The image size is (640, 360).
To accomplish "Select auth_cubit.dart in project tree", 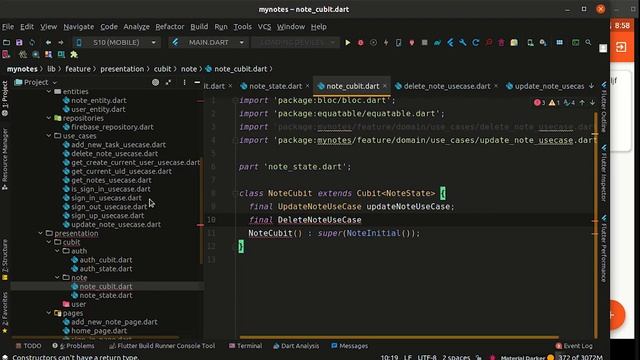I will click(x=106, y=260).
